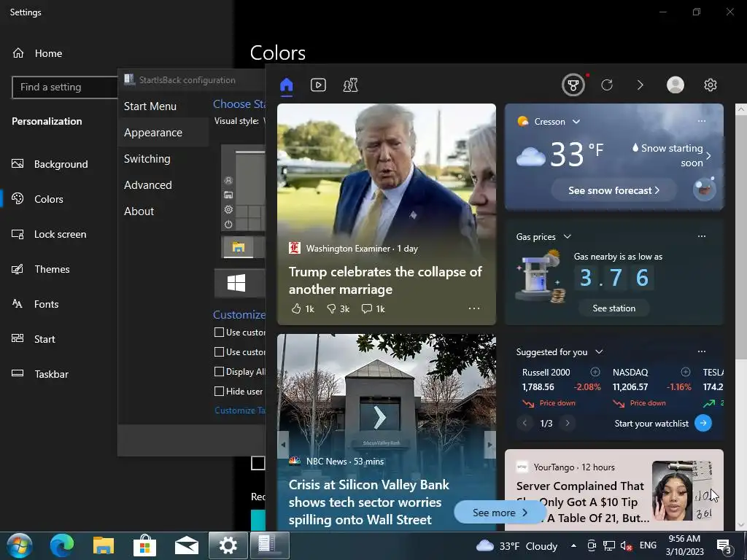The width and height of the screenshot is (747, 560).
Task: Open widgets settings gear
Action: click(x=711, y=85)
